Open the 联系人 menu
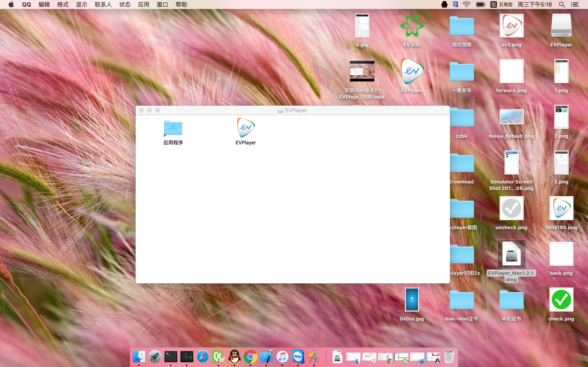This screenshot has width=588, height=367. coord(103,5)
